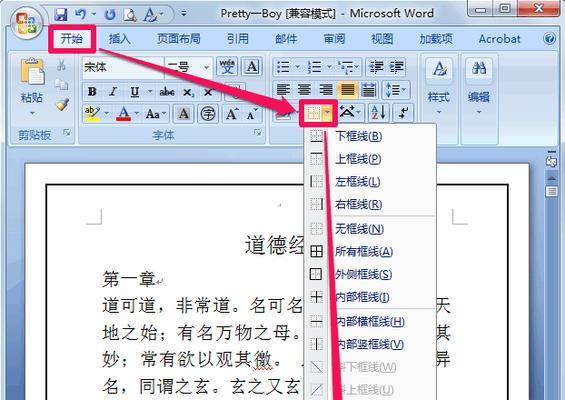This screenshot has width=565, height=400.
Task: Center paragraph text
Action: click(x=304, y=90)
